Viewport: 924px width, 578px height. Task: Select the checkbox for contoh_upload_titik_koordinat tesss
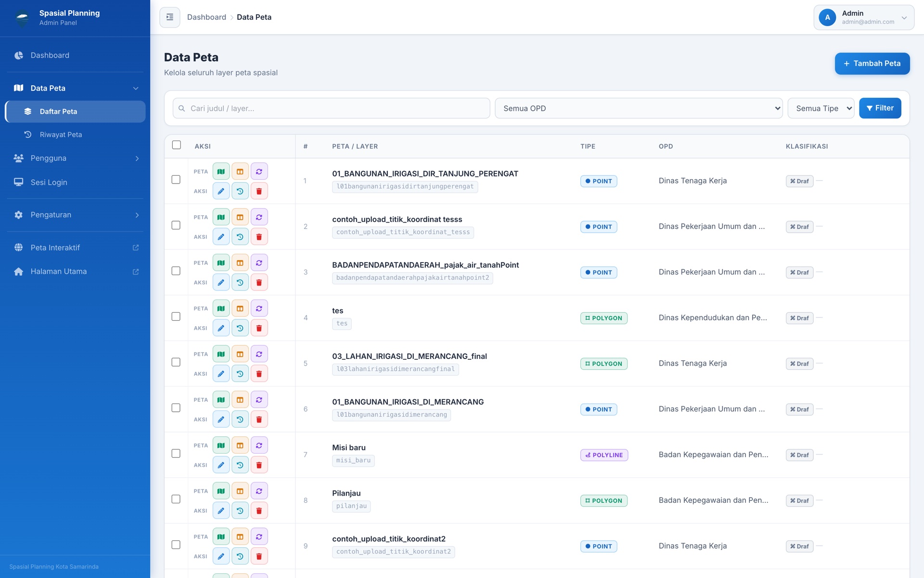click(x=176, y=225)
